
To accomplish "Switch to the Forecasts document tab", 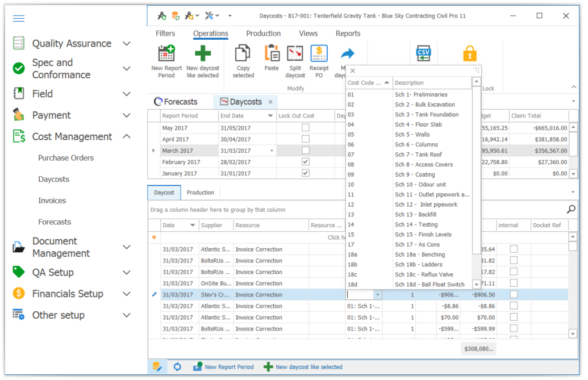I will point(176,102).
